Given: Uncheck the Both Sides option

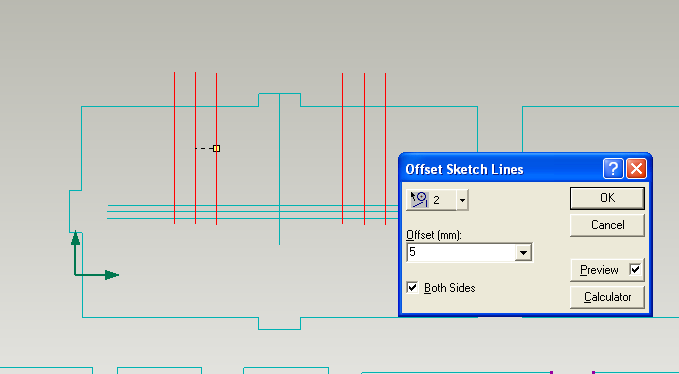Looking at the screenshot, I should (x=412, y=287).
